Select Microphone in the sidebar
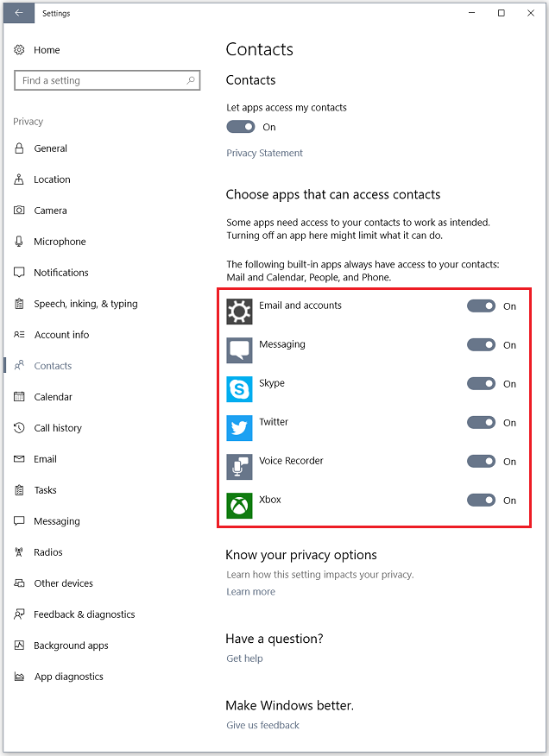The width and height of the screenshot is (549, 756). pyautogui.click(x=60, y=242)
